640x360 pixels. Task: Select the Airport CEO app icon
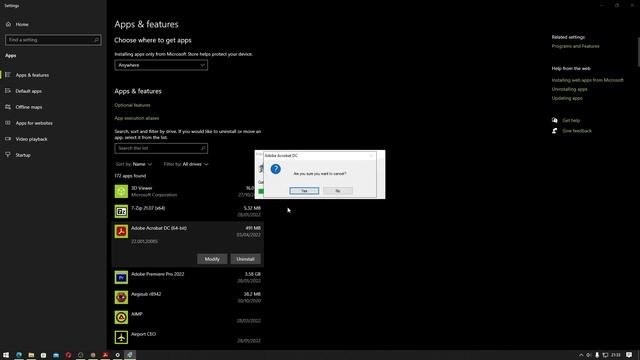121,337
